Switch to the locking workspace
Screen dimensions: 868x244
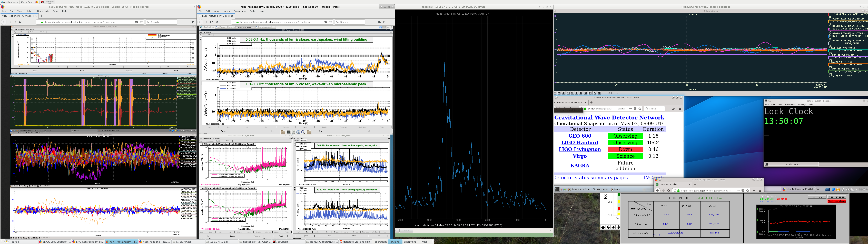395,242
